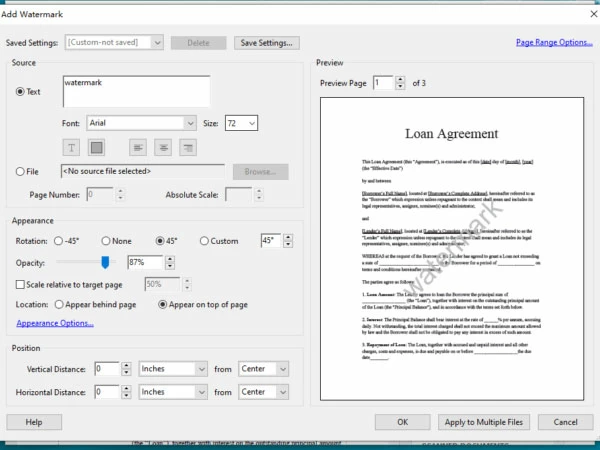
Task: Choose Appear on top of page
Action: click(x=163, y=305)
